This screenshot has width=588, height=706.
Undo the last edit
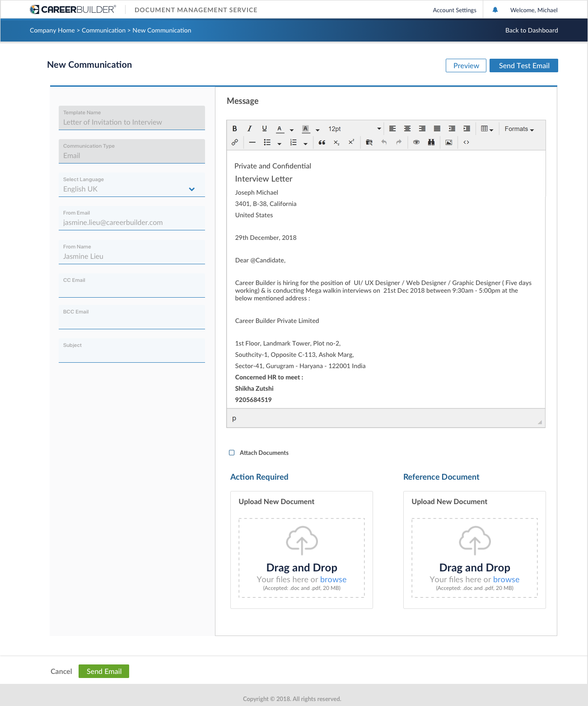tap(384, 142)
